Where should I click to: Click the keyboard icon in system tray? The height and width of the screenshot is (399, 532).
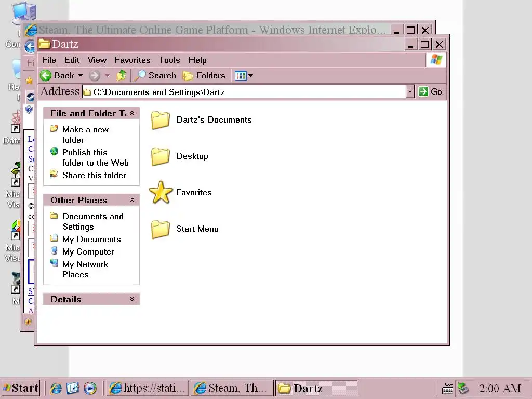click(447, 389)
